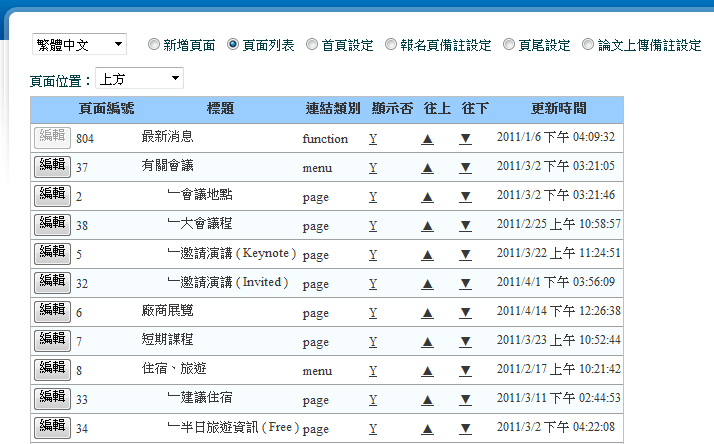
Task: Click the 編輯 button for 有關會議
Action: (x=52, y=166)
